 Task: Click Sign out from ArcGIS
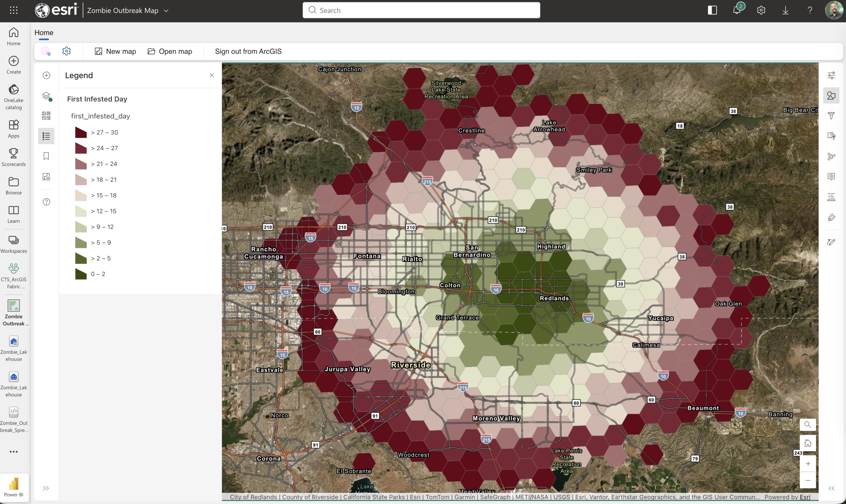[248, 51]
